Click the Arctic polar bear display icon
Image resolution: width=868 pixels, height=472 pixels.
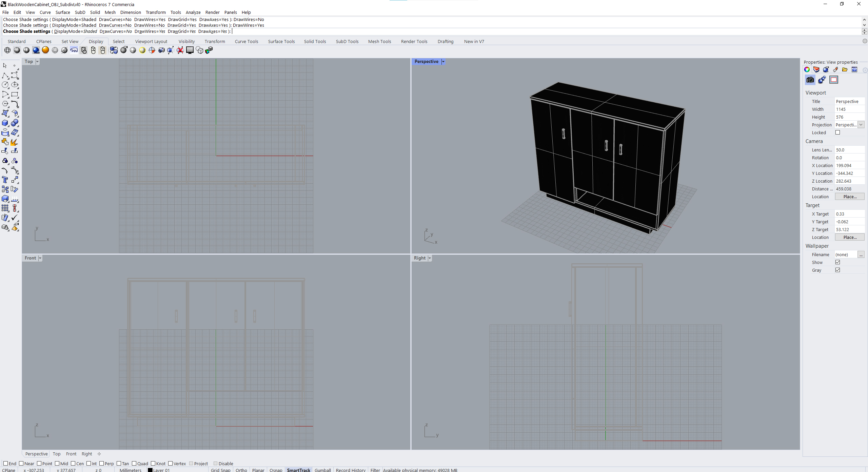(x=74, y=50)
